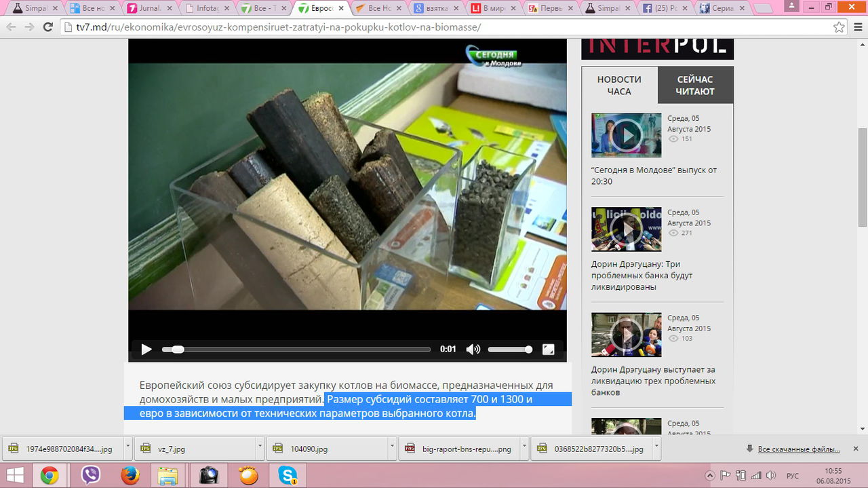Expand options for 104090.jpg download
The width and height of the screenshot is (868, 488).
pos(392,449)
